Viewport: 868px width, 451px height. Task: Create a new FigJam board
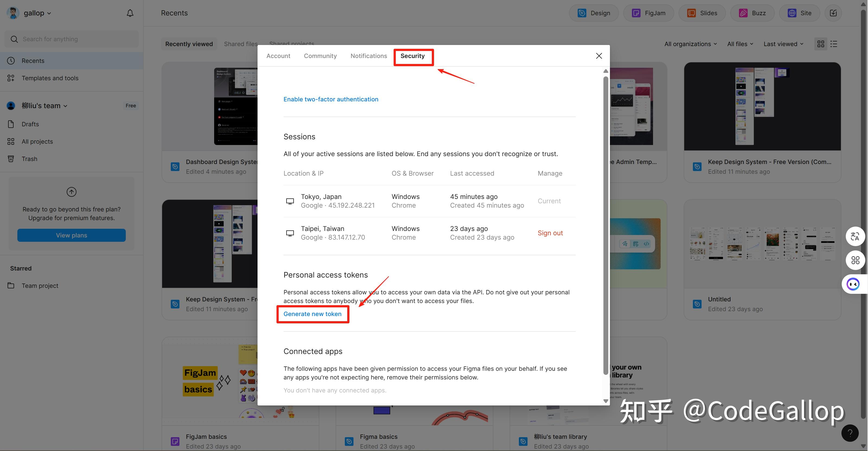[x=649, y=13]
